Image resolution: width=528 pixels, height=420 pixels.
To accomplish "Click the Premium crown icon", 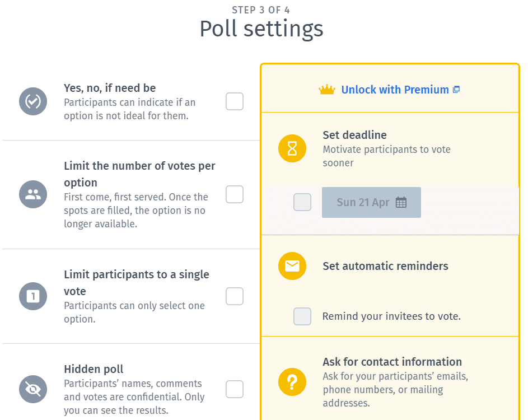I will pyautogui.click(x=327, y=90).
